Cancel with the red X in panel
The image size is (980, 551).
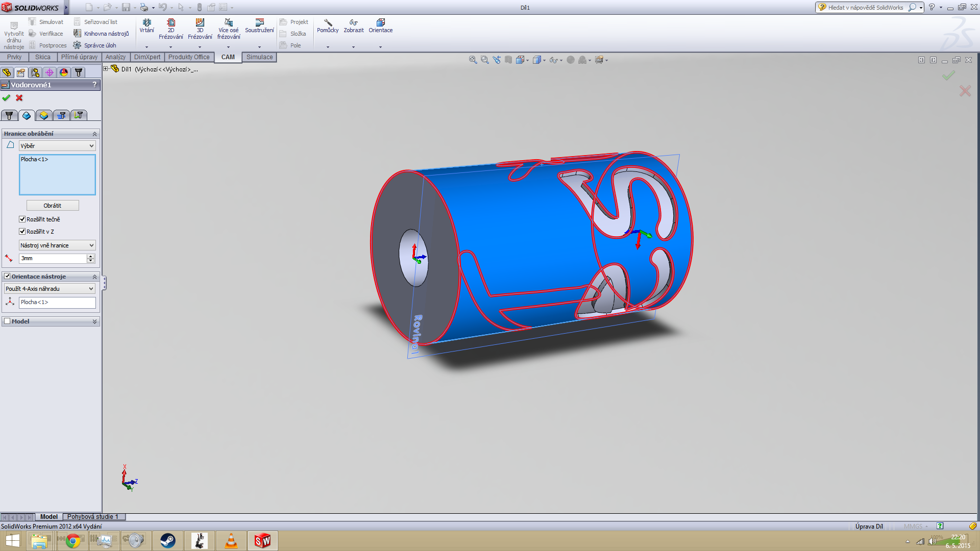(x=19, y=98)
